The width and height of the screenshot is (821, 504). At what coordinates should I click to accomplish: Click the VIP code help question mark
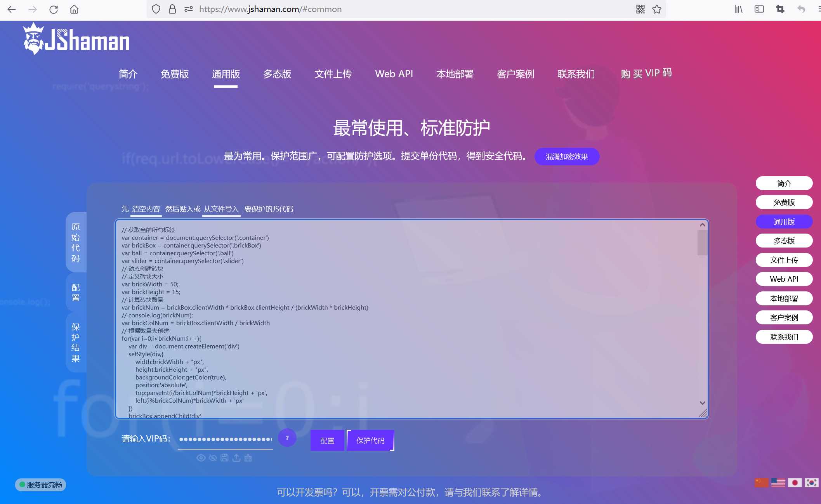point(287,438)
